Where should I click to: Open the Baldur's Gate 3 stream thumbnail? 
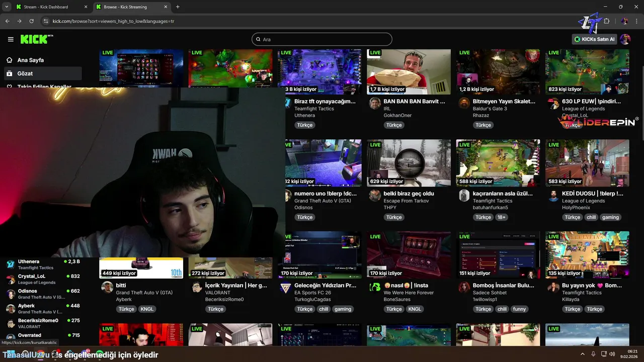pos(498,71)
